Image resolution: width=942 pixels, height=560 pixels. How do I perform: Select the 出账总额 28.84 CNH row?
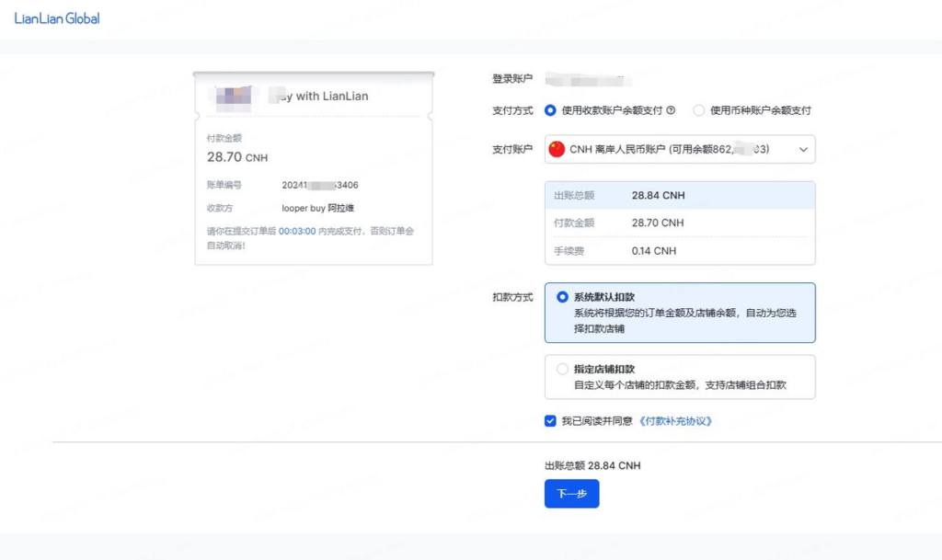[x=679, y=195]
